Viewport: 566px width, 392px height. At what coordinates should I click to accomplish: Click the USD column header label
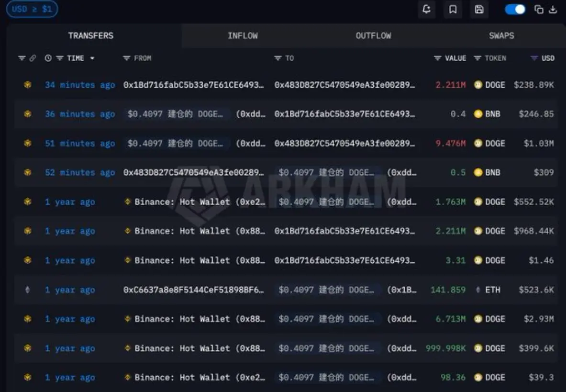point(548,58)
